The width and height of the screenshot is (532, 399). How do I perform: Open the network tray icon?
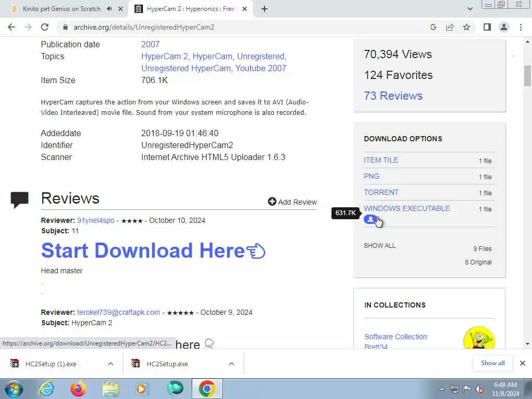pyautogui.click(x=455, y=389)
